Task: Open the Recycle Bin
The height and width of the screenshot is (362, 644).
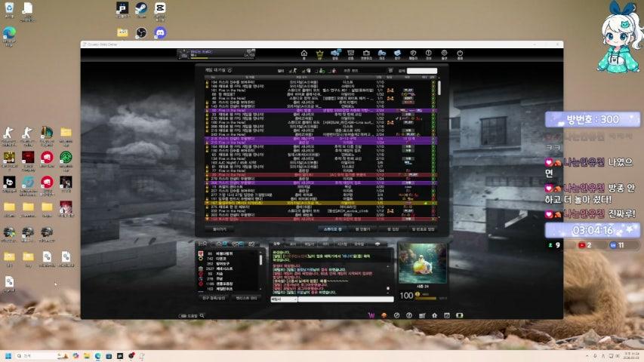Action: pos(9,9)
